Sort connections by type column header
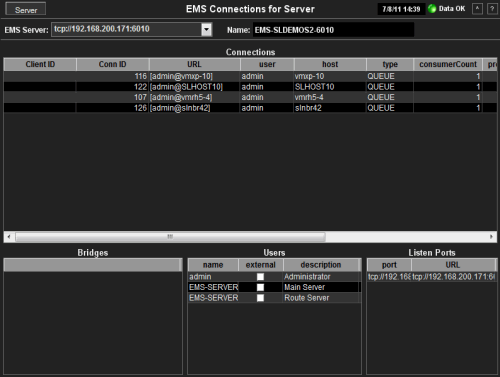Screen dimensions: 500x377 tap(390, 64)
